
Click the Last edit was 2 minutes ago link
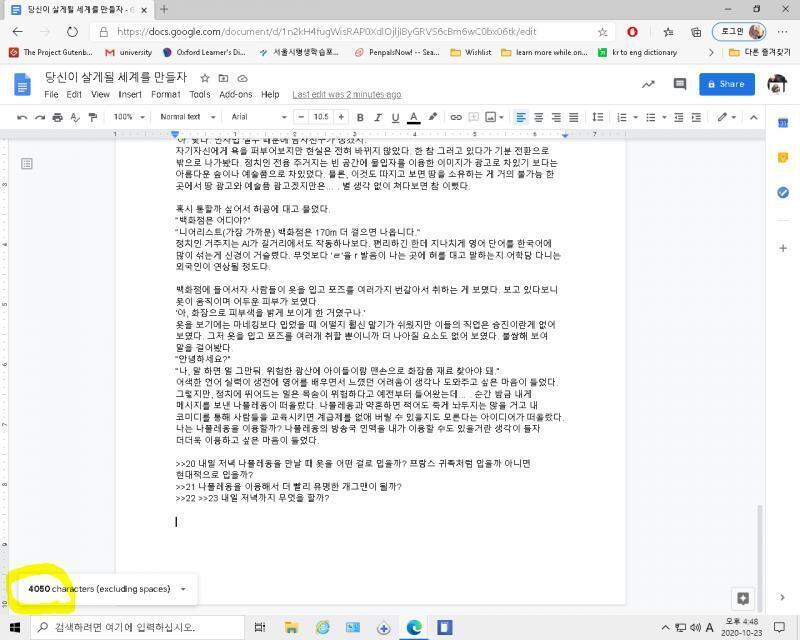[347, 94]
